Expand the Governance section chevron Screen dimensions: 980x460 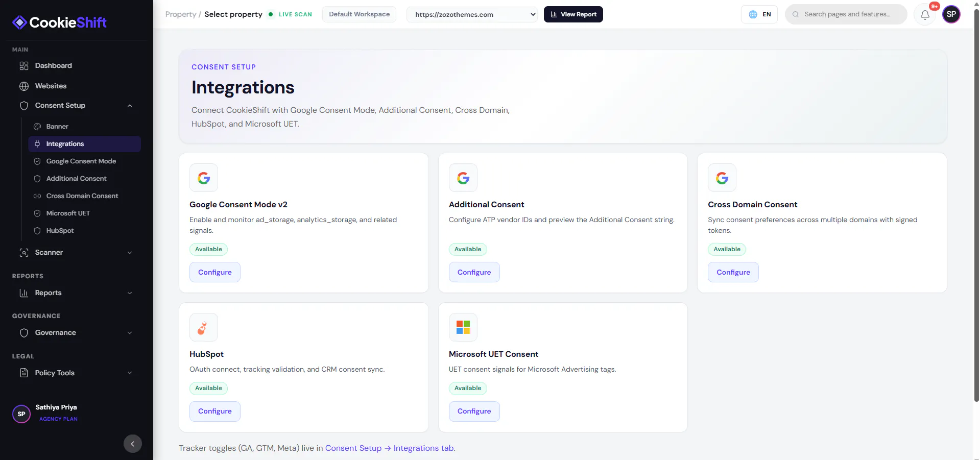pos(130,333)
